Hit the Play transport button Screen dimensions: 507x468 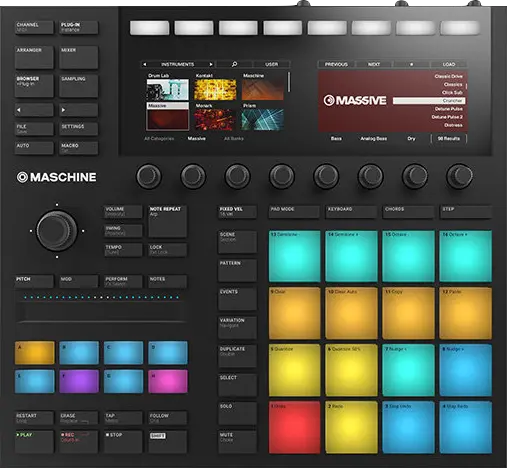[x=34, y=442]
